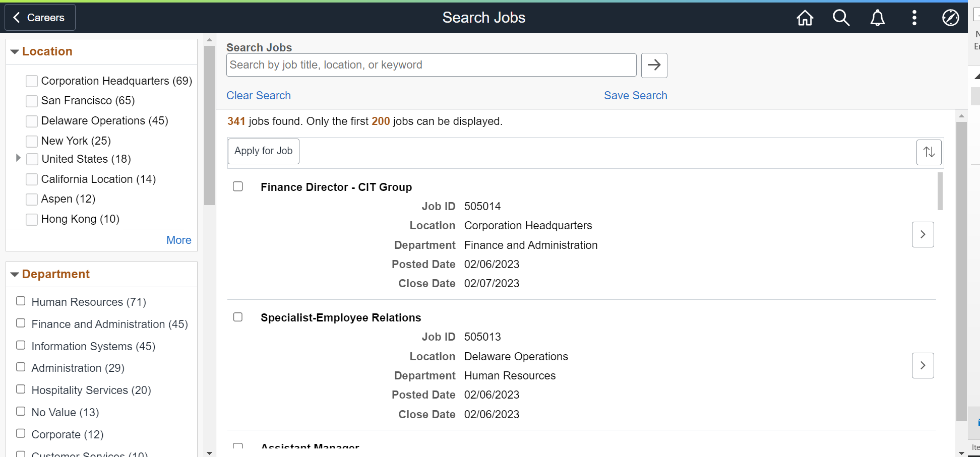Click the Clear Search link
The image size is (980, 457).
(258, 96)
